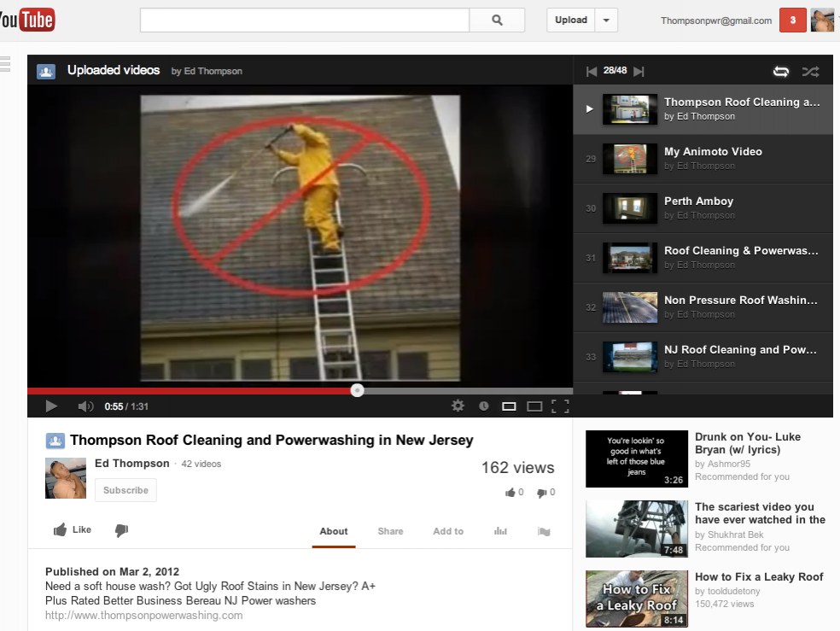The image size is (840, 631).
Task: Toggle playlist shuffle icon
Action: [810, 72]
